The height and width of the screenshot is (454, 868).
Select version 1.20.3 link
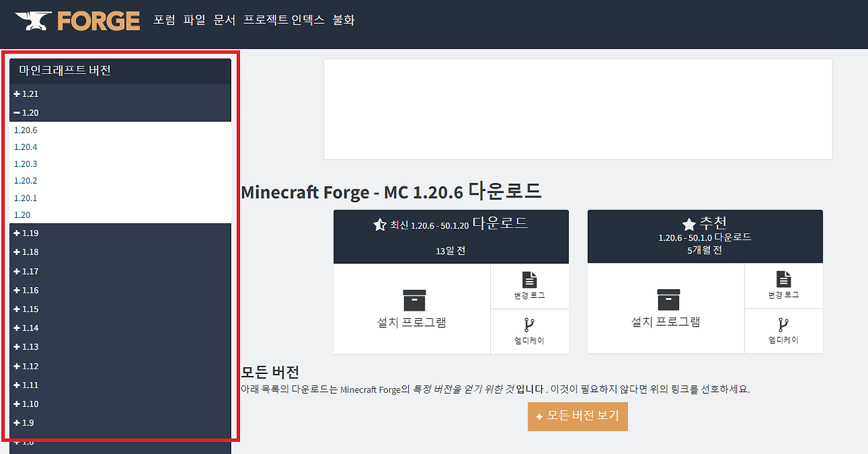26,164
